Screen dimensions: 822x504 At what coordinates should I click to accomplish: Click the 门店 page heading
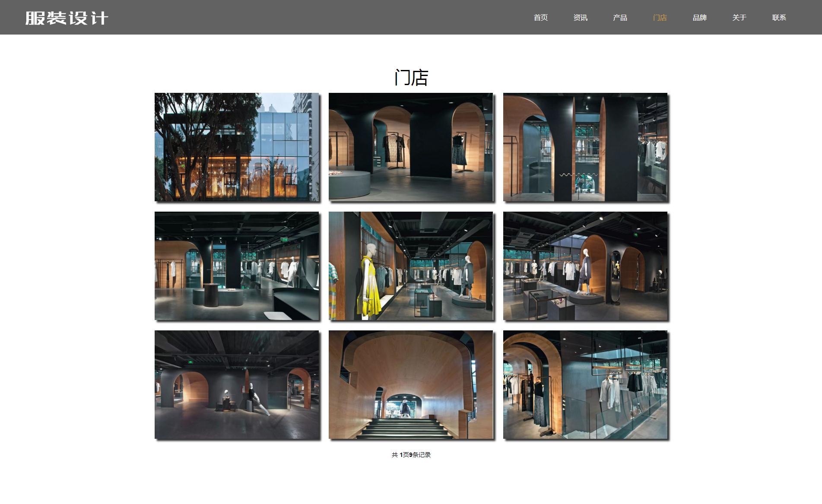point(411,78)
